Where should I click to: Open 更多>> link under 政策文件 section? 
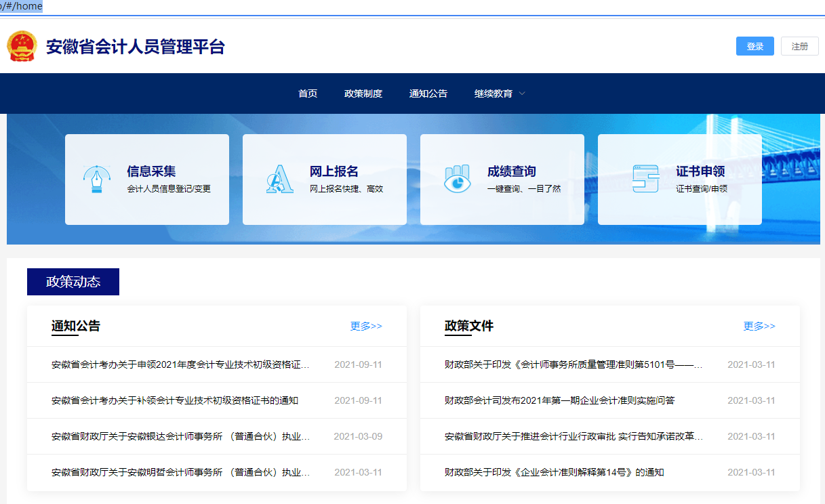[x=759, y=326]
